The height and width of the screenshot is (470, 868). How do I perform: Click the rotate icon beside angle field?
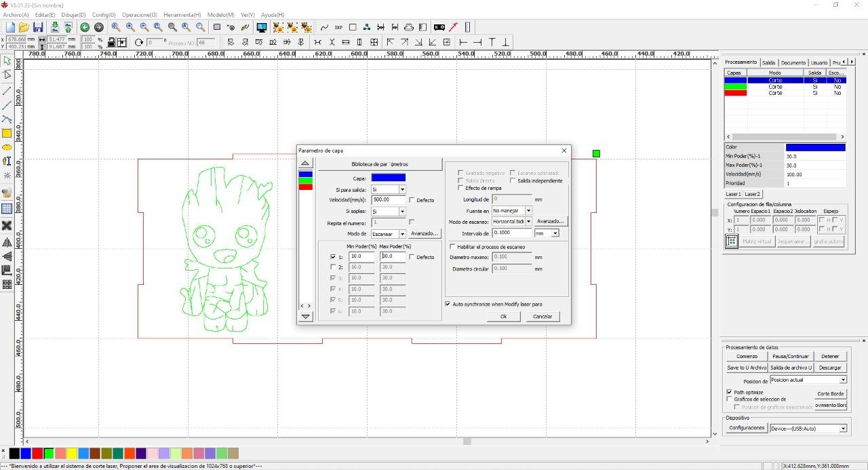[x=139, y=42]
